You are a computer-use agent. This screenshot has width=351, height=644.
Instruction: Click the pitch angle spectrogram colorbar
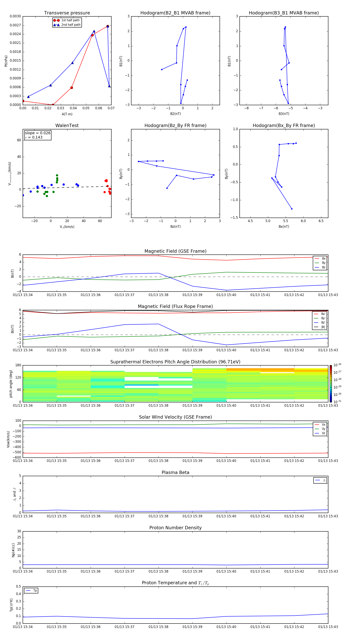point(331,383)
